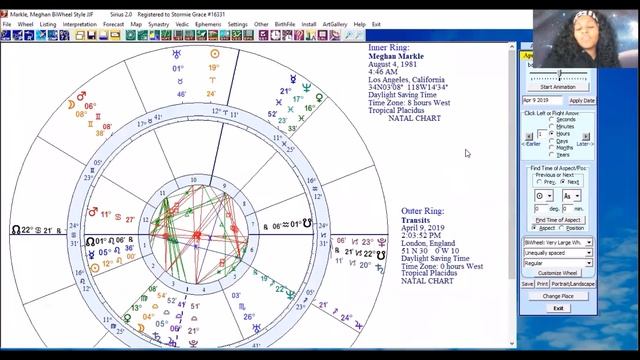Open the Interpretation menu
Image resolution: width=640 pixels, height=360 pixels.
(80, 24)
